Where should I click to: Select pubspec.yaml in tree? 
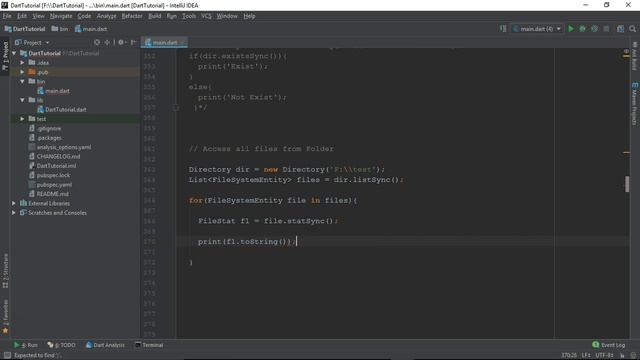coord(50,184)
